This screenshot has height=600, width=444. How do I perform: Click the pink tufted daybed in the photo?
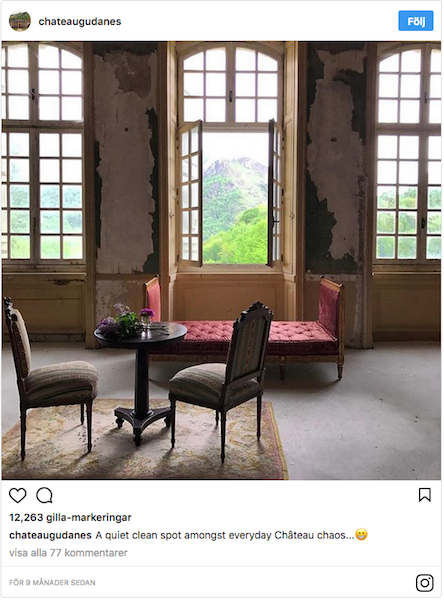point(245,329)
